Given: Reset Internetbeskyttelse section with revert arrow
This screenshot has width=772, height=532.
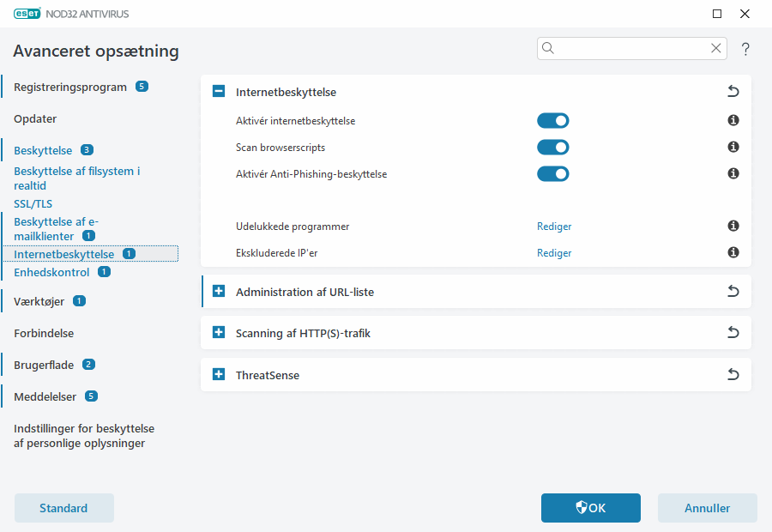Looking at the screenshot, I should point(733,91).
